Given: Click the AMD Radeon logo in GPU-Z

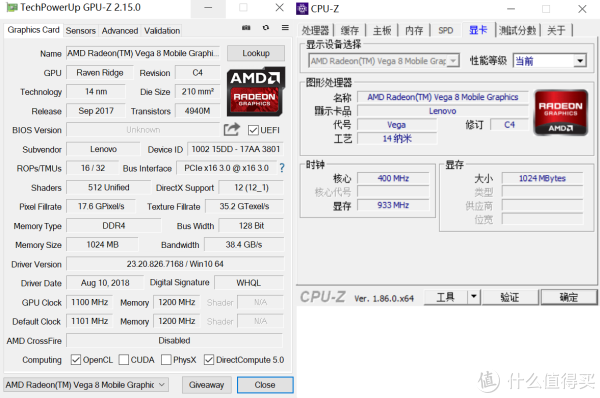Looking at the screenshot, I should coord(256,92).
